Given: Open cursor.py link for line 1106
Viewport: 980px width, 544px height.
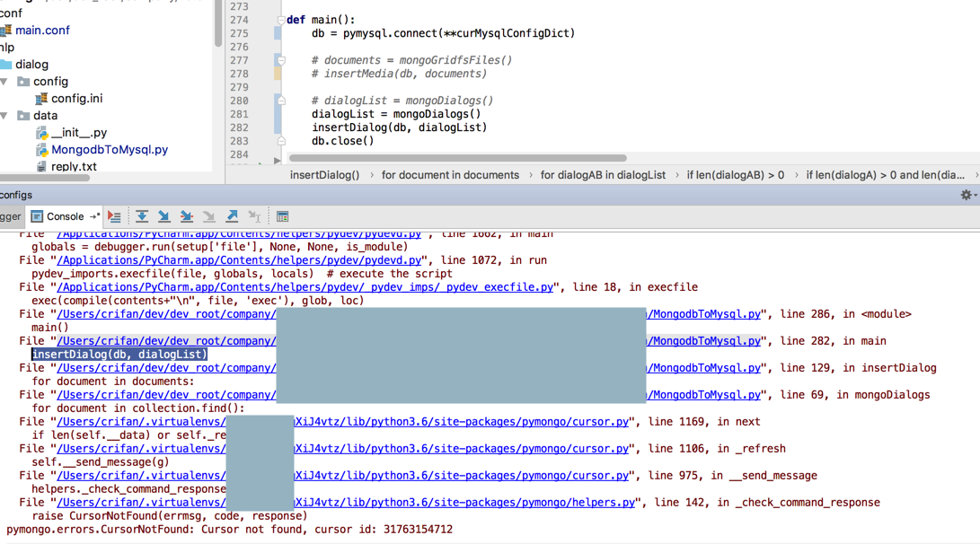Looking at the screenshot, I should 461,449.
